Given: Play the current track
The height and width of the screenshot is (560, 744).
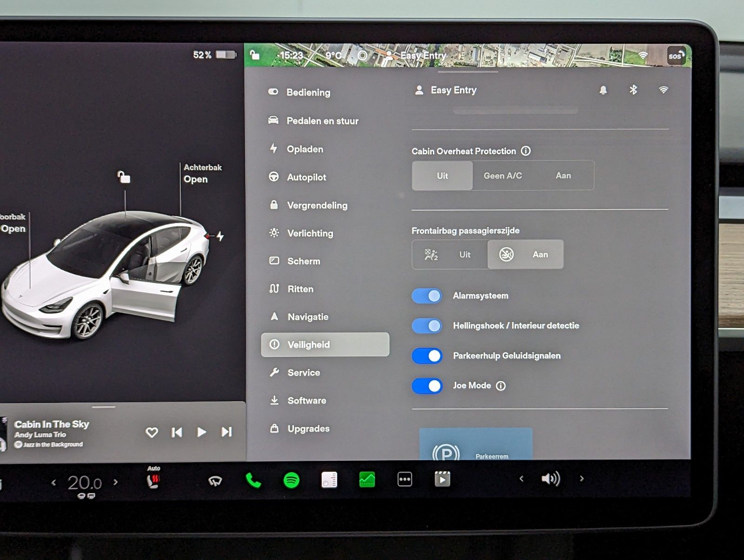Looking at the screenshot, I should (201, 433).
